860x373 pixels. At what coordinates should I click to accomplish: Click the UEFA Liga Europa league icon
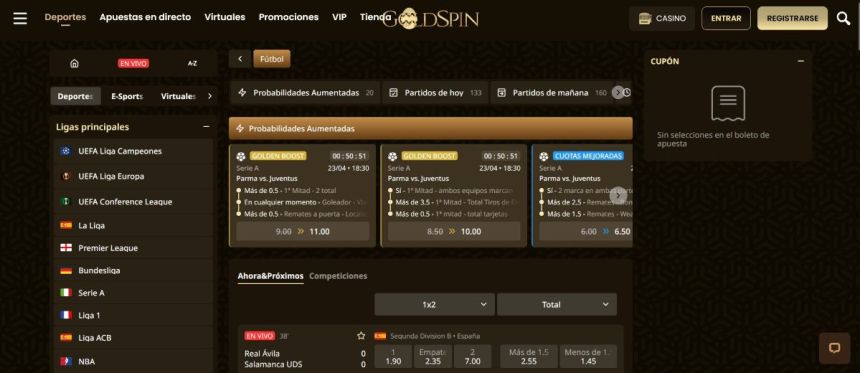pyautogui.click(x=66, y=176)
